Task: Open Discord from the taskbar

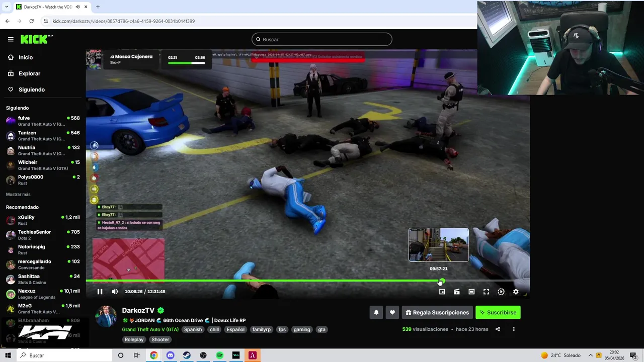Action: (x=170, y=355)
